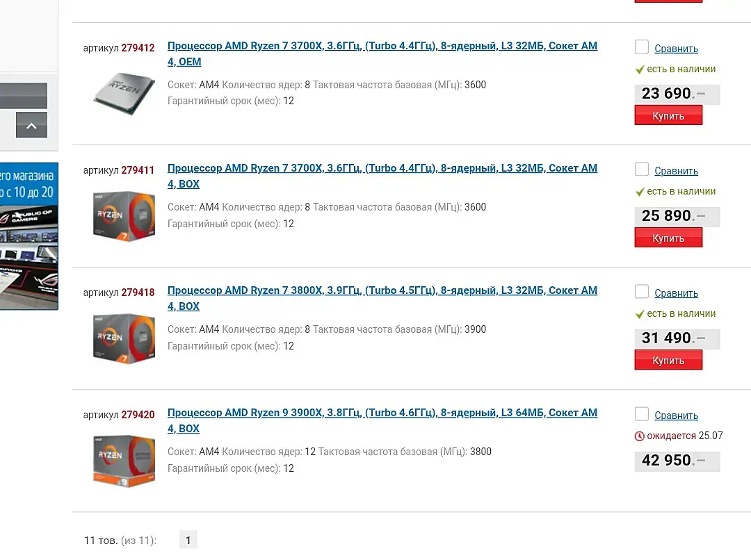Viewport: 751px width, 560px height.
Task: Buy the Ryzen 7 3700X BOX for 25 890
Action: tap(668, 238)
